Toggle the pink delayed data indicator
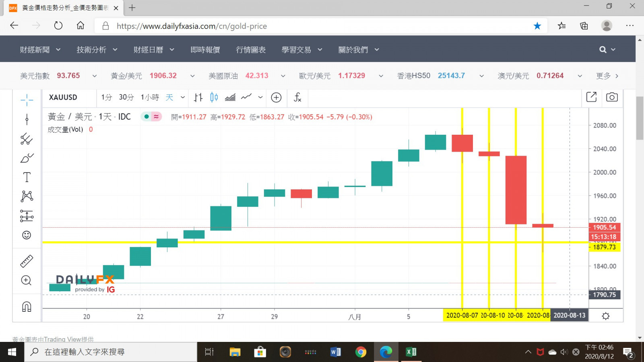This screenshot has height=362, width=644. coord(156,117)
